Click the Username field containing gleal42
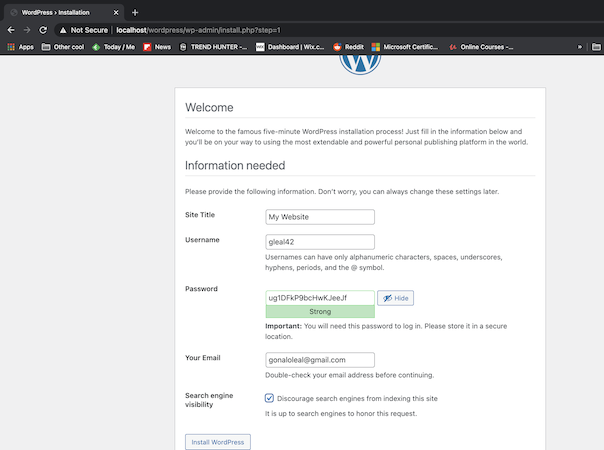Image resolution: width=604 pixels, height=450 pixels. pos(320,242)
